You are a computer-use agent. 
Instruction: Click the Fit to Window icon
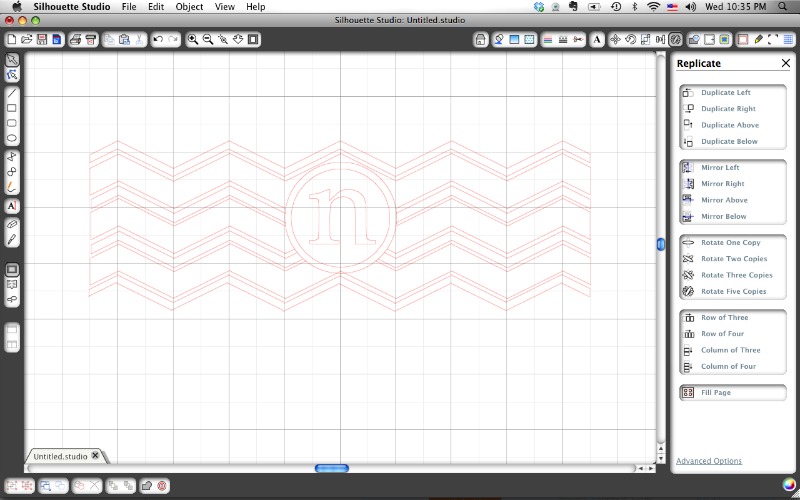pyautogui.click(x=254, y=39)
